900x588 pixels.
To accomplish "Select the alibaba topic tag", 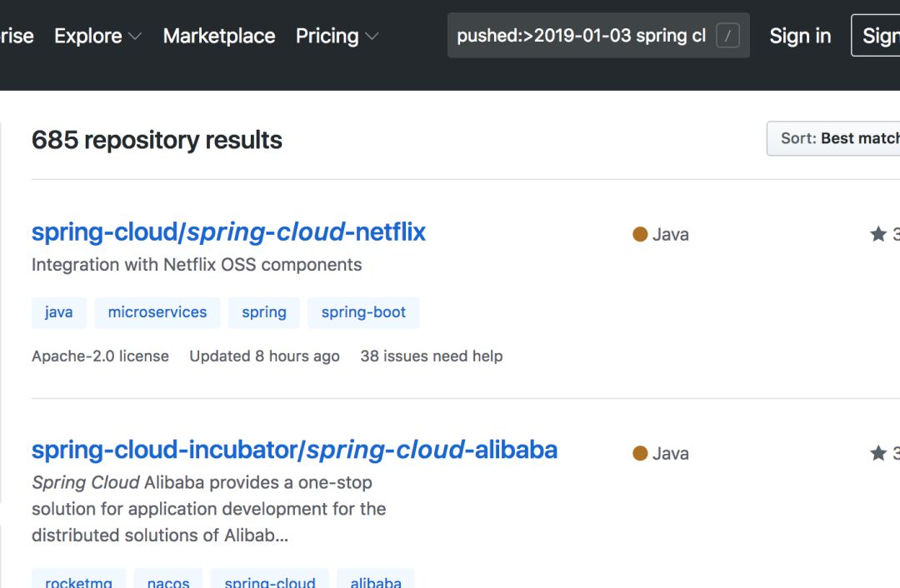I will coord(376,581).
